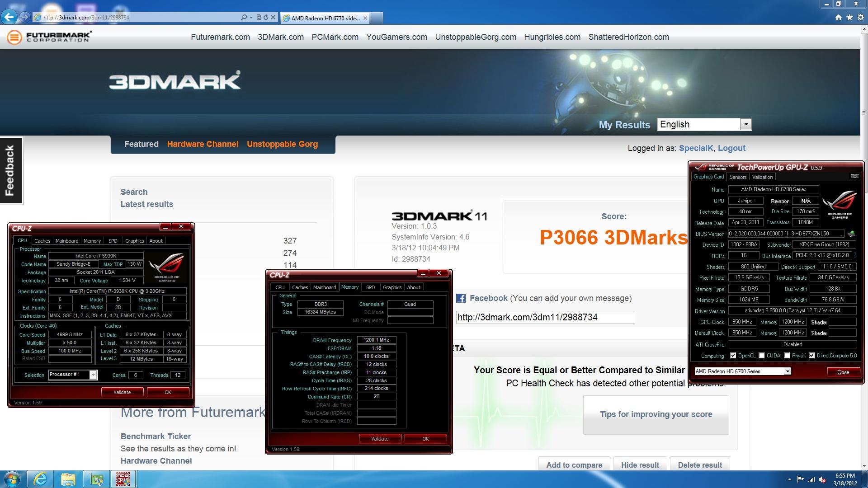868x488 pixels.
Task: Click the ROG CPU-Z taskbar icon
Action: (x=123, y=479)
